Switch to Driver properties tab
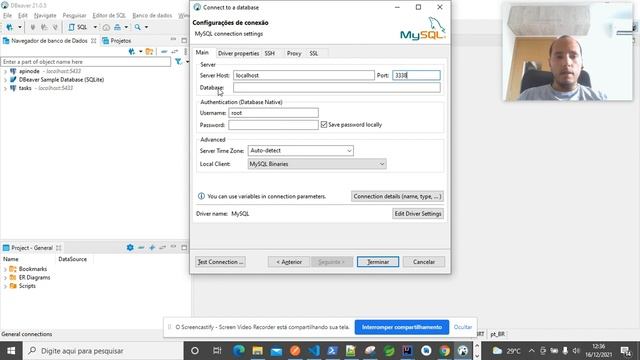 pyautogui.click(x=238, y=53)
